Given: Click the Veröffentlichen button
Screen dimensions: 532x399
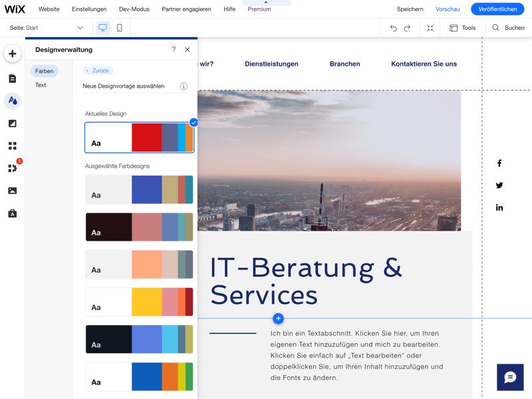Looking at the screenshot, I should click(x=497, y=9).
